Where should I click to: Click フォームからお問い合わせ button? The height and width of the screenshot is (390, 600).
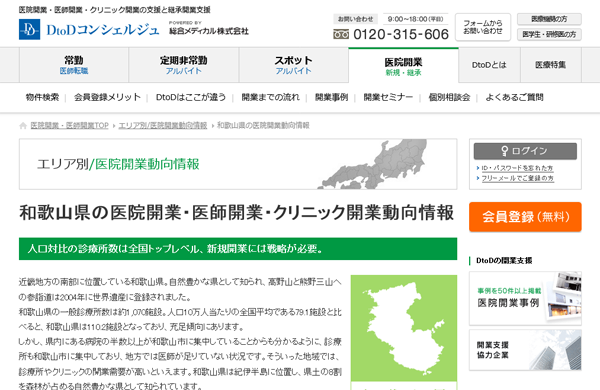coord(483,27)
